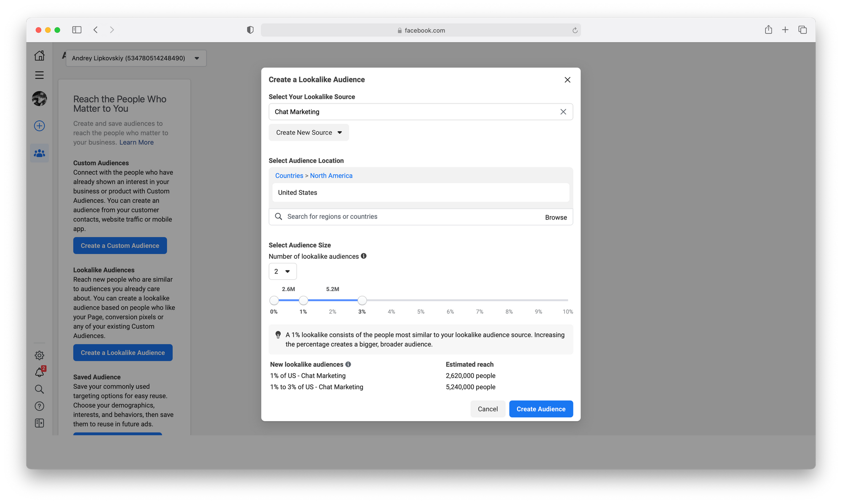Click the settings gear icon in sidebar
Screen dimensions: 842x504
point(39,355)
